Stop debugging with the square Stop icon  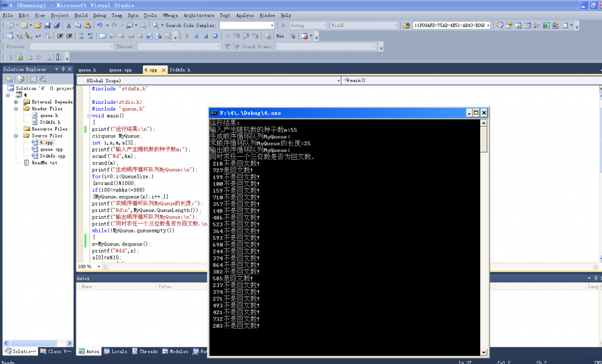point(206,36)
